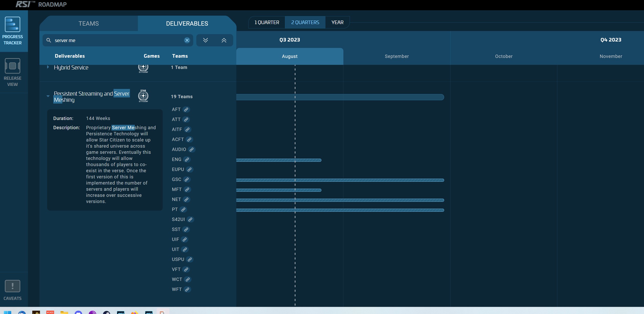
Task: Open the Progress Tracker view
Action: (12, 31)
